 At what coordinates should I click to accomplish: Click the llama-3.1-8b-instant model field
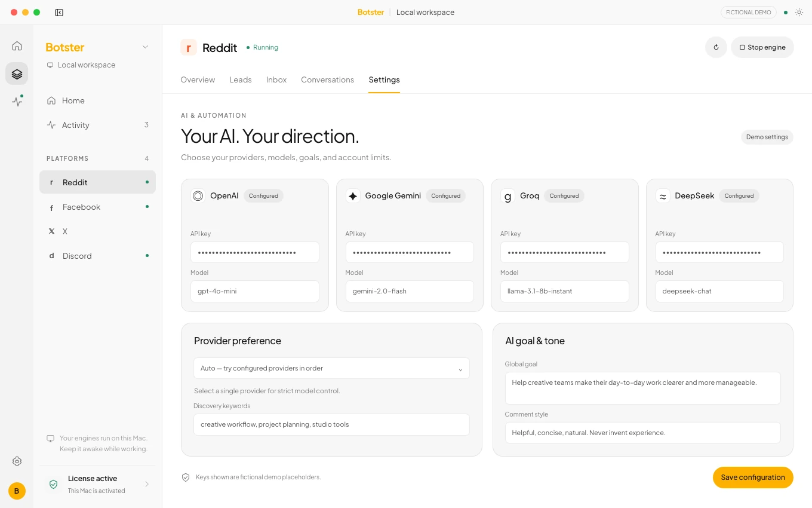[x=564, y=291]
